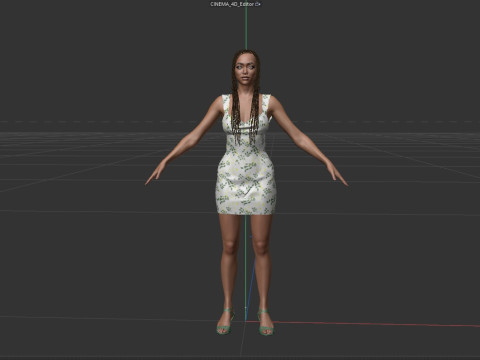Click the CINEMA_4D_Editor camera label
Screen dimensions: 480x360
(232, 4)
